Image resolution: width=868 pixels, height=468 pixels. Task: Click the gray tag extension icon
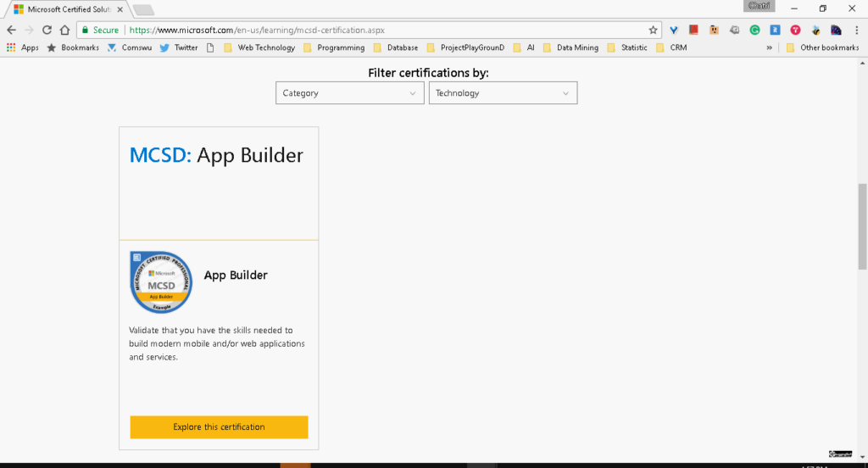click(x=735, y=30)
